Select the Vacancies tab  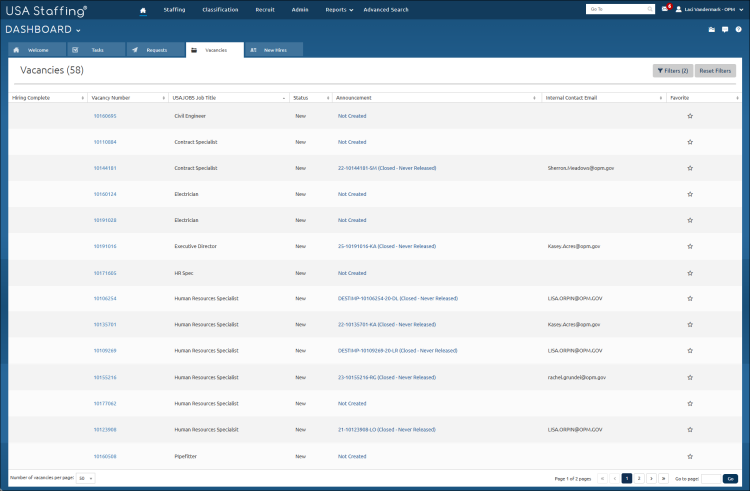pos(215,50)
